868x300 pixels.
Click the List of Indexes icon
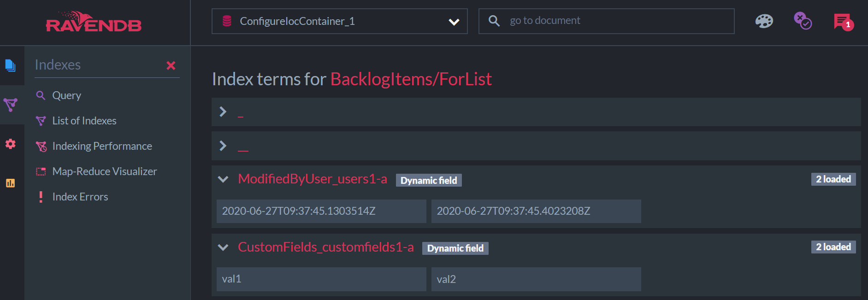click(41, 121)
